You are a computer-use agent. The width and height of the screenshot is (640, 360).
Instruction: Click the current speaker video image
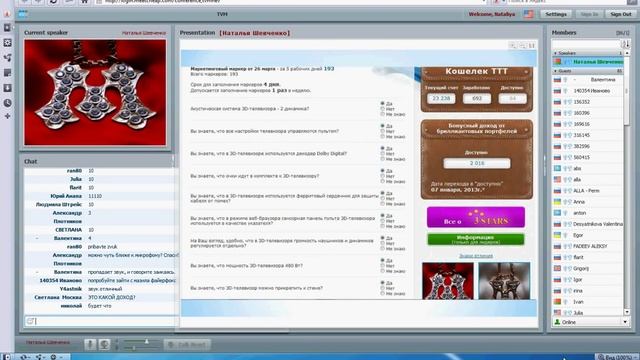pos(95,92)
